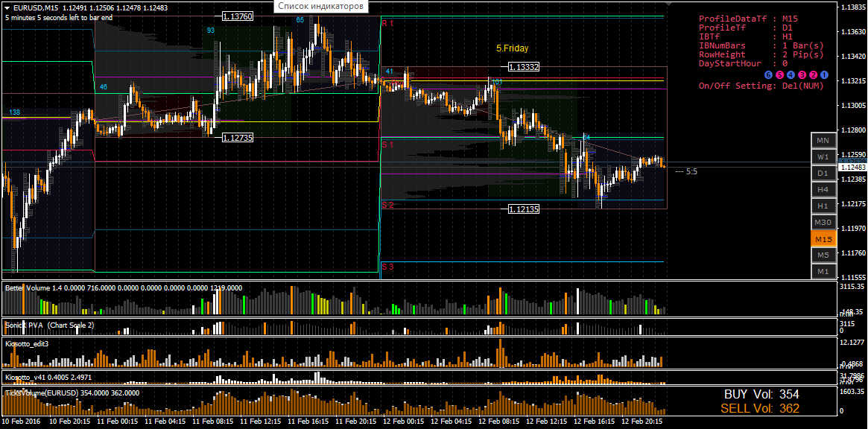Viewport: 868px width, 429px height.
Task: Switch chart to H4 timeframe
Action: 823,190
